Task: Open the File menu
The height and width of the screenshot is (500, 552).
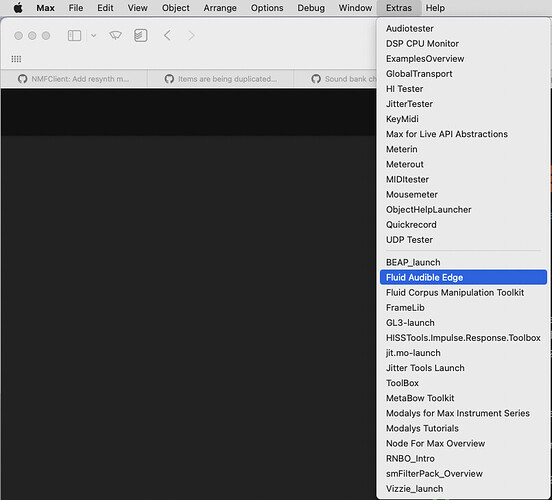Action: tap(76, 8)
